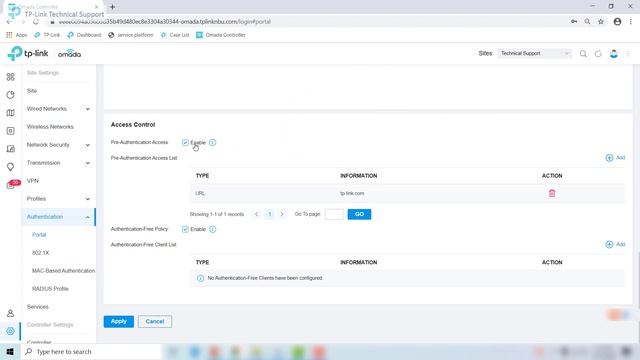
Task: Open Dashboard bookmark
Action: (84, 35)
